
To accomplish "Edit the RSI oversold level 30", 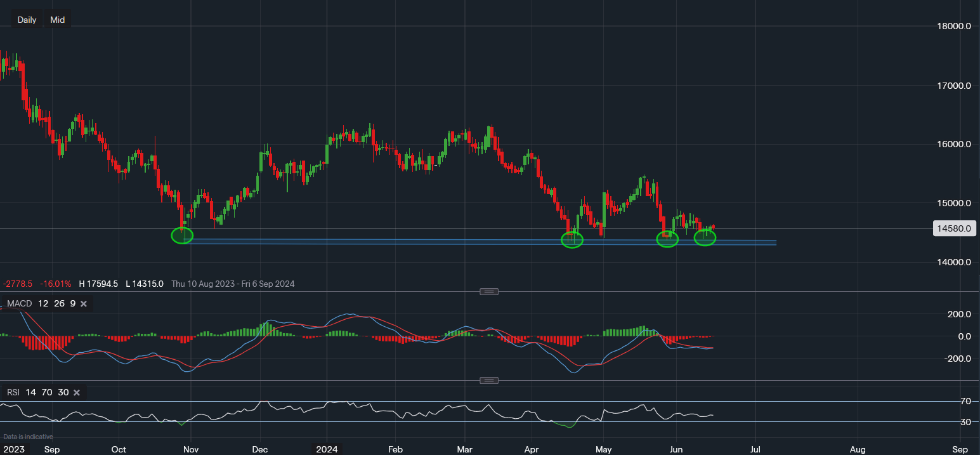I will (63, 393).
